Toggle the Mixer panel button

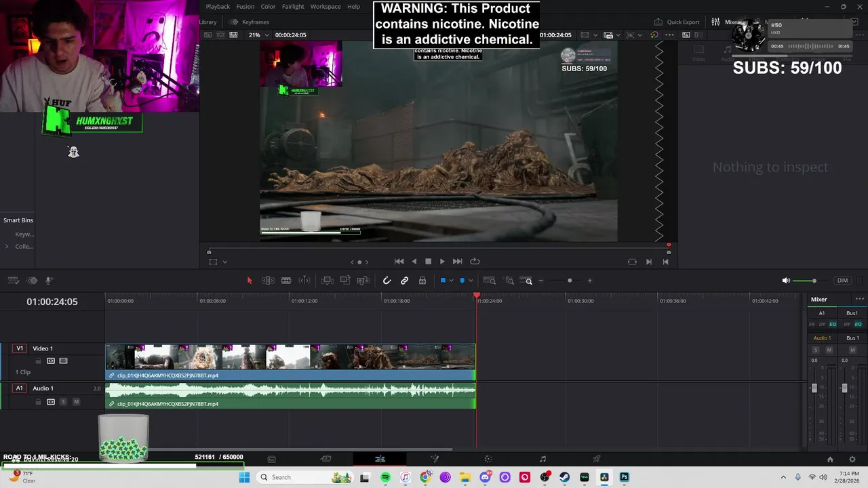click(x=726, y=22)
